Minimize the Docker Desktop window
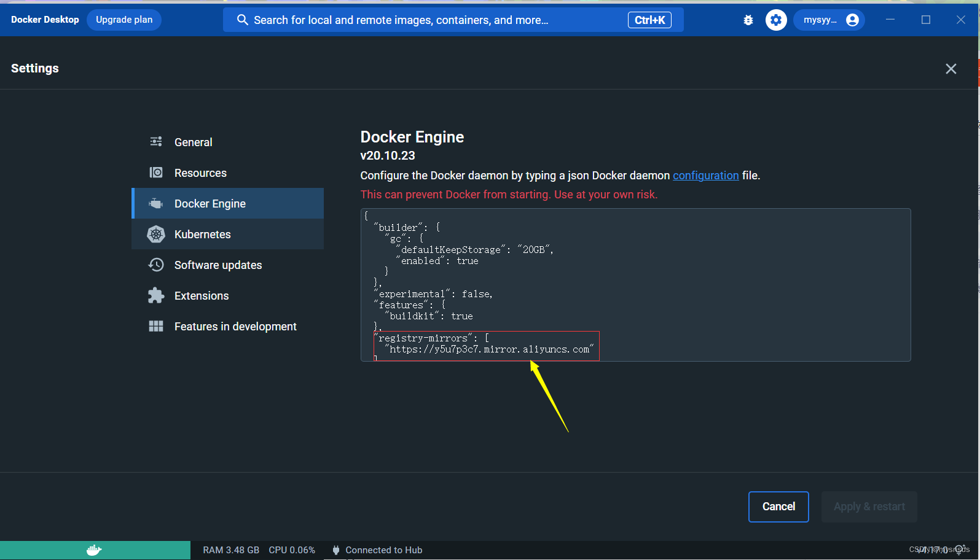 pyautogui.click(x=890, y=20)
